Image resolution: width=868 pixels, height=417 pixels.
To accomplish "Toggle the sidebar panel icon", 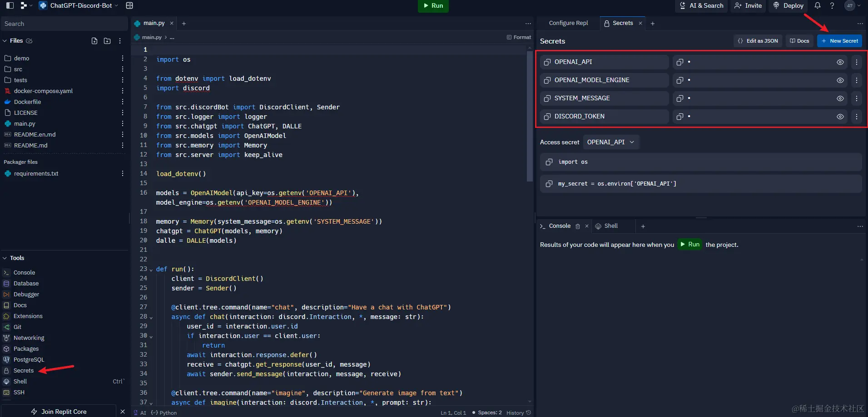I will pos(10,5).
